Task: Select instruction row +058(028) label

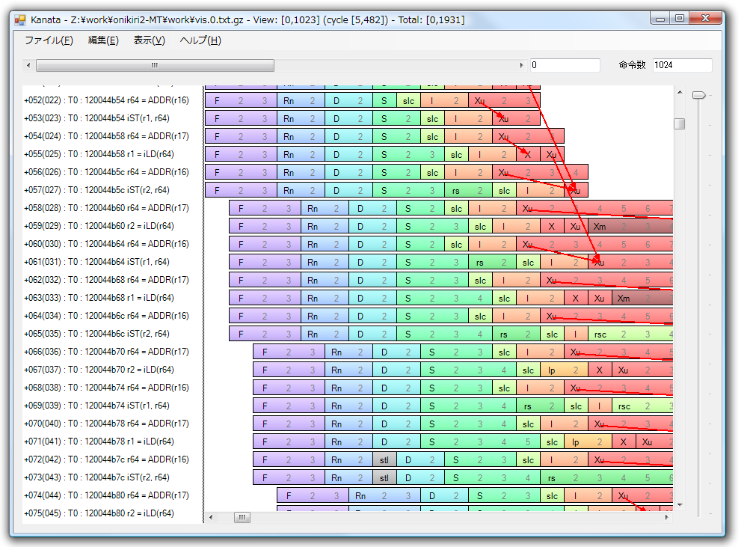Action: [106, 208]
